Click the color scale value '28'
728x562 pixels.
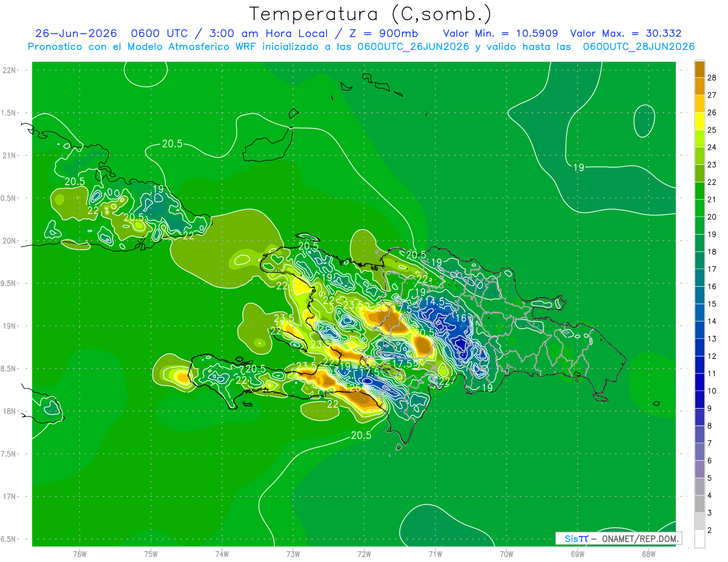click(713, 78)
